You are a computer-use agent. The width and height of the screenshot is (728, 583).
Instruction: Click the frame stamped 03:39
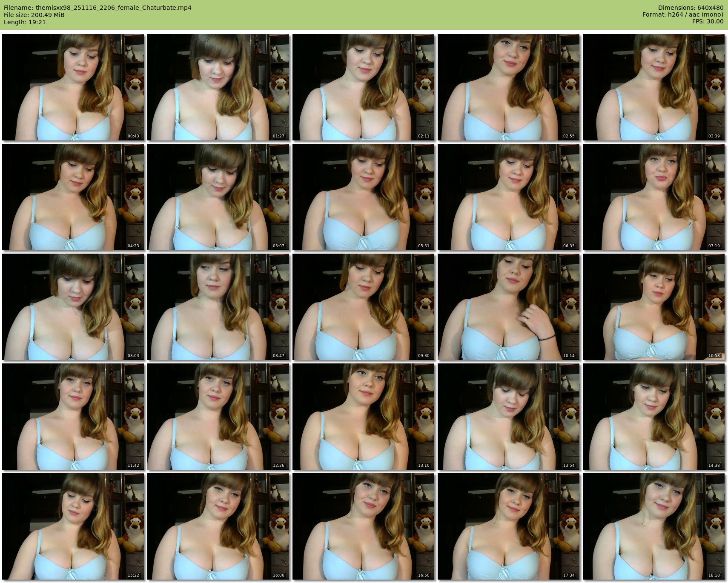(653, 87)
